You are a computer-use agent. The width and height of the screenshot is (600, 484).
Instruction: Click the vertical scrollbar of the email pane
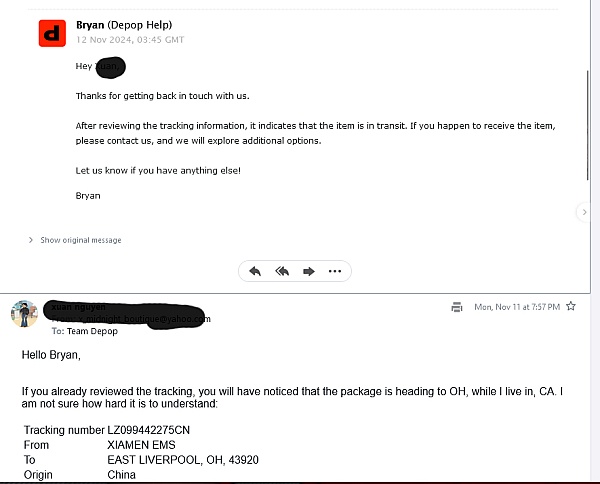pos(588,125)
